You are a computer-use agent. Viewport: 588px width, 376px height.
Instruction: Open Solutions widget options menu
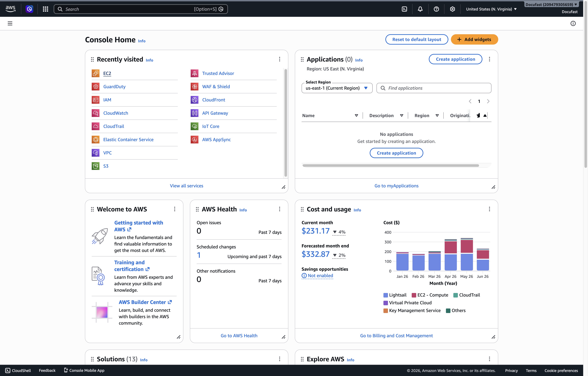(x=280, y=359)
